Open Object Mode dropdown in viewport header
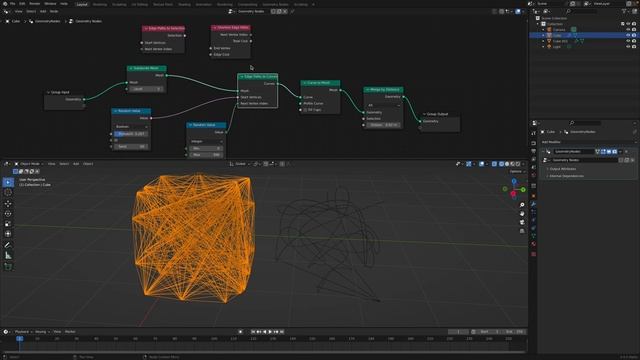 pos(29,164)
